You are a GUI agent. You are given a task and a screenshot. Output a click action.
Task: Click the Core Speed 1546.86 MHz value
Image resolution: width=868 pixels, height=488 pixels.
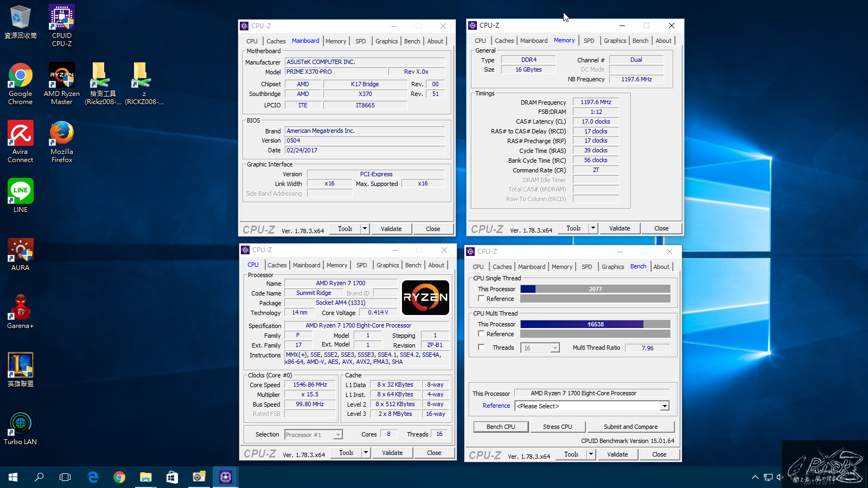pos(310,385)
